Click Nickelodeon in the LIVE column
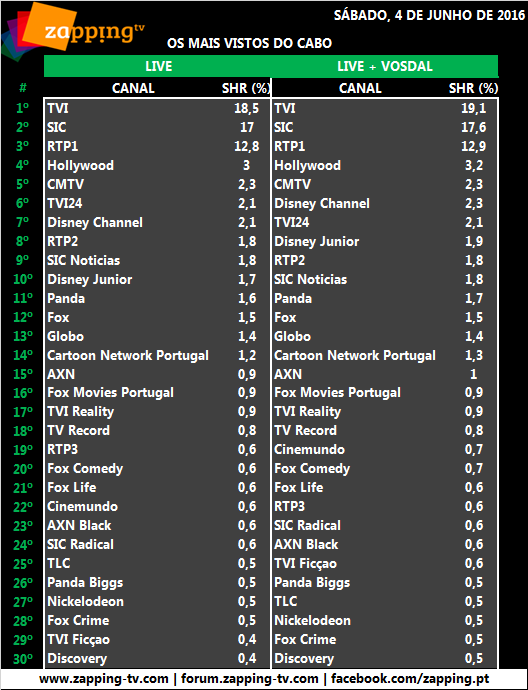Screen dimensions: 528x690 click(85, 602)
